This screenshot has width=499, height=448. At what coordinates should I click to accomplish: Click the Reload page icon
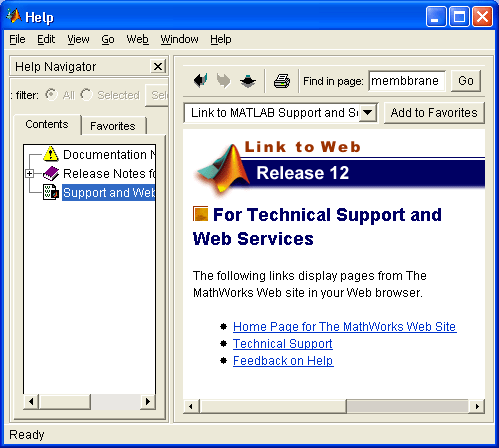pos(248,81)
